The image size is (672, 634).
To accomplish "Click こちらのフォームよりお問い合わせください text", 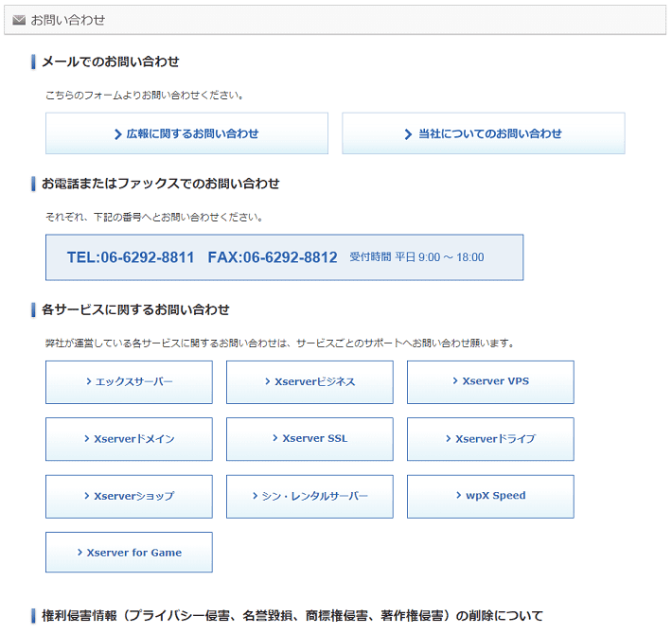I will click(145, 95).
